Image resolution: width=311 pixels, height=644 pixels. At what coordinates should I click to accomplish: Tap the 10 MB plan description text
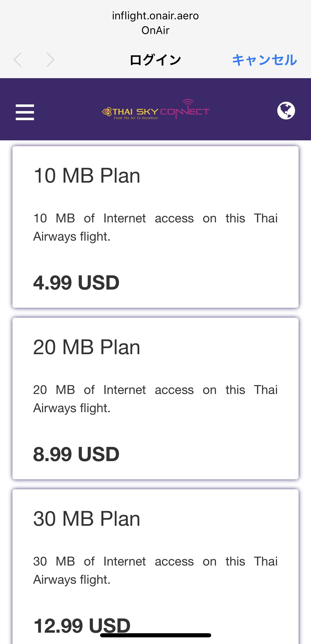155,227
